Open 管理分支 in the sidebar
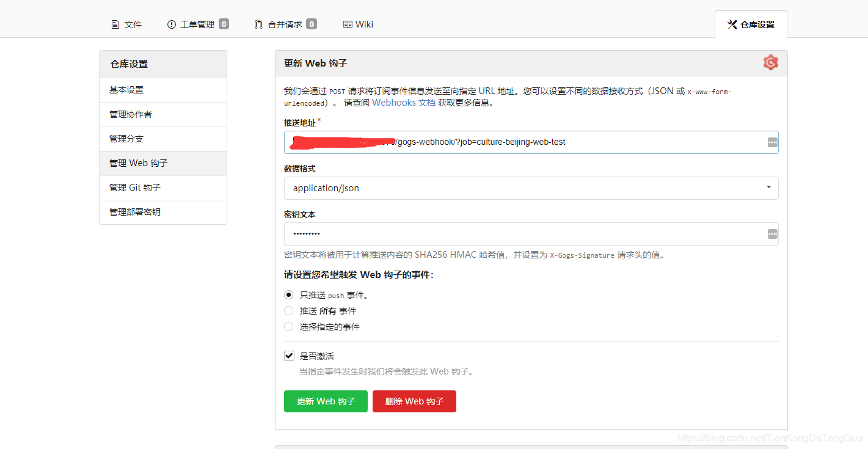Image resolution: width=868 pixels, height=449 pixels. click(x=163, y=139)
